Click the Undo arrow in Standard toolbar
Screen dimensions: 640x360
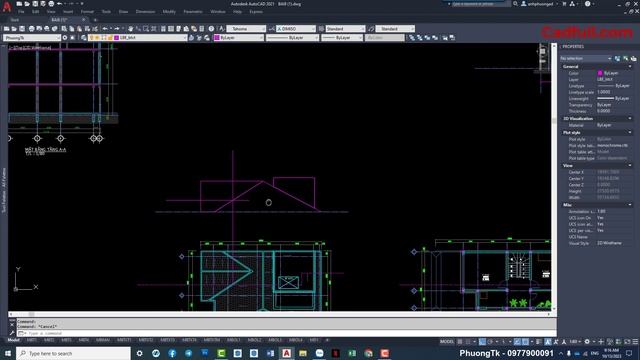(105, 29)
